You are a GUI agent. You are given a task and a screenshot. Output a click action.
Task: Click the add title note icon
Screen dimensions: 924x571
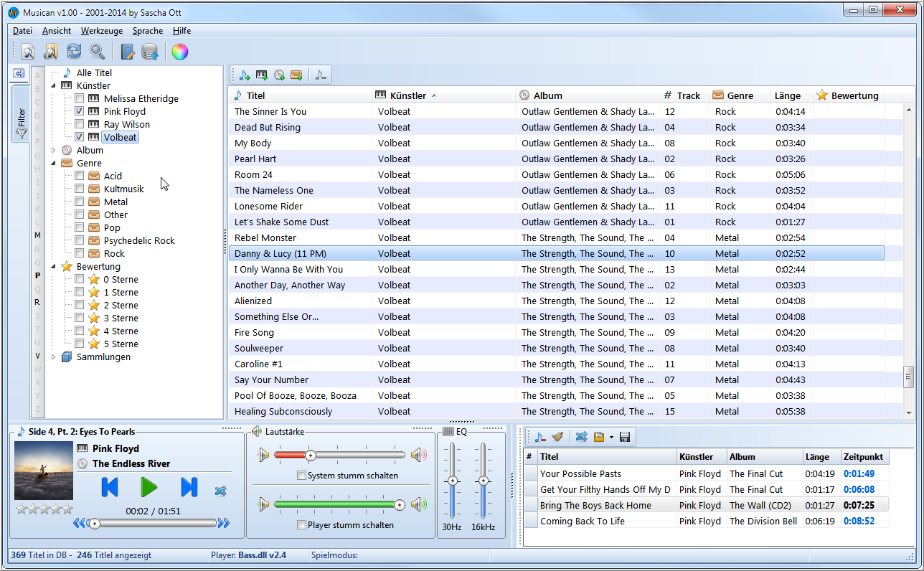pyautogui.click(x=245, y=75)
